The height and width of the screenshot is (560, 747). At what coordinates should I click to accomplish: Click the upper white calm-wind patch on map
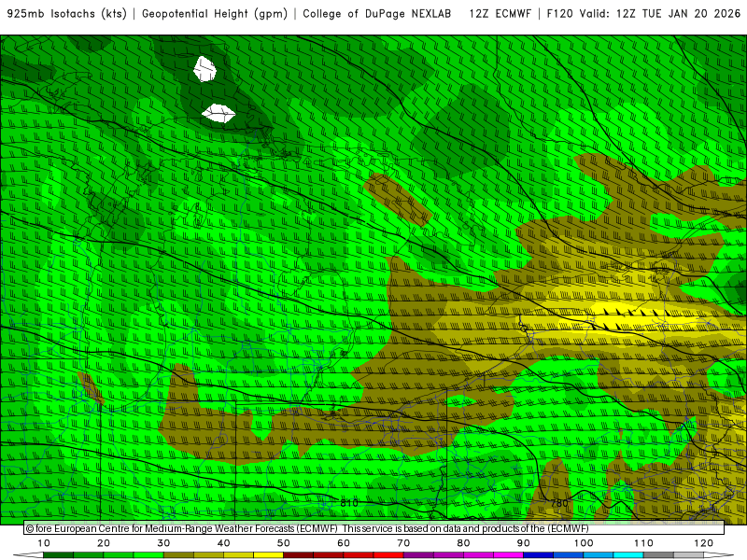204,69
